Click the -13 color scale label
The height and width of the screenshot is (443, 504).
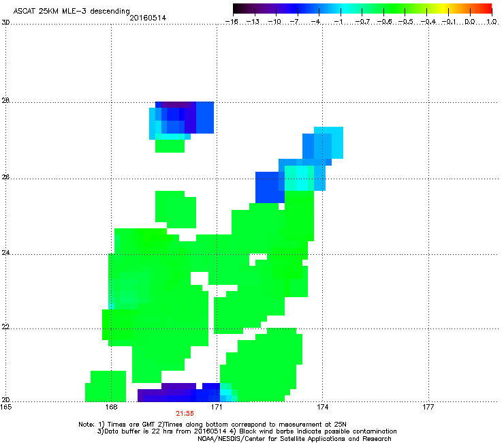(253, 22)
